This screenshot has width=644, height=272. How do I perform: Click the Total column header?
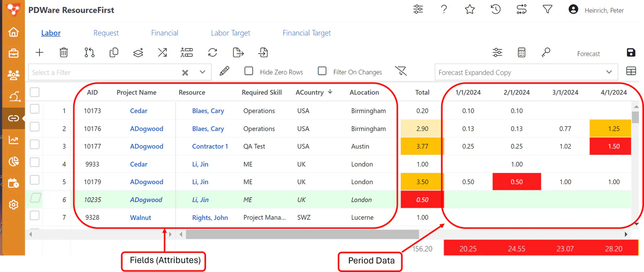(422, 92)
